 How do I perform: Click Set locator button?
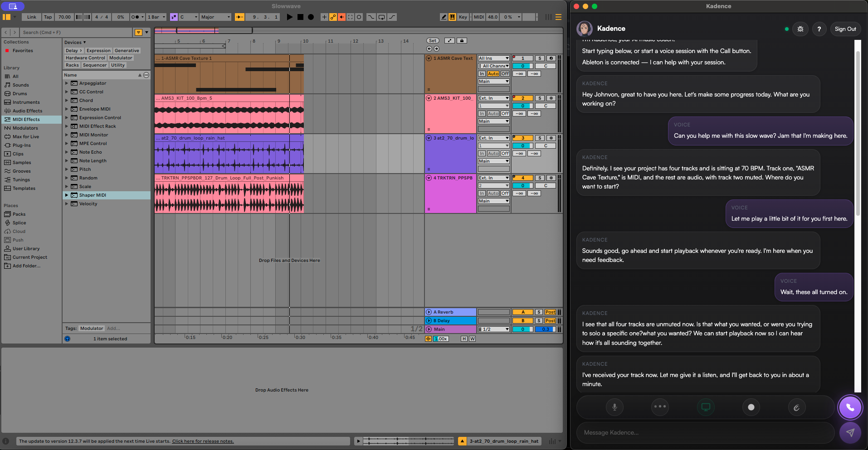[x=433, y=41]
